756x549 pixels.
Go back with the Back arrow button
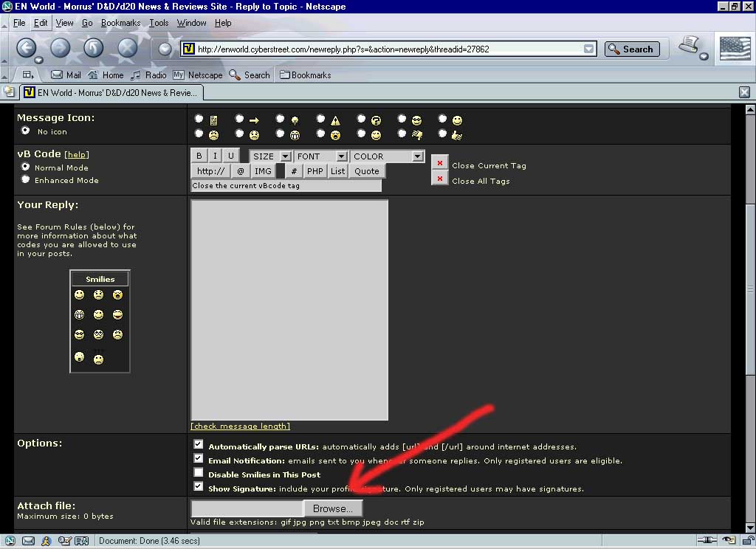[x=26, y=48]
